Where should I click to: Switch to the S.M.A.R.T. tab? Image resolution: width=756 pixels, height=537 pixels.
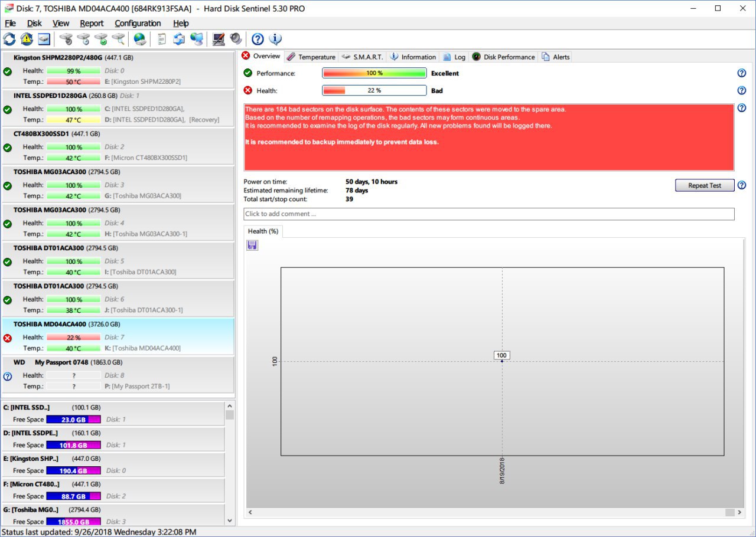pyautogui.click(x=363, y=57)
